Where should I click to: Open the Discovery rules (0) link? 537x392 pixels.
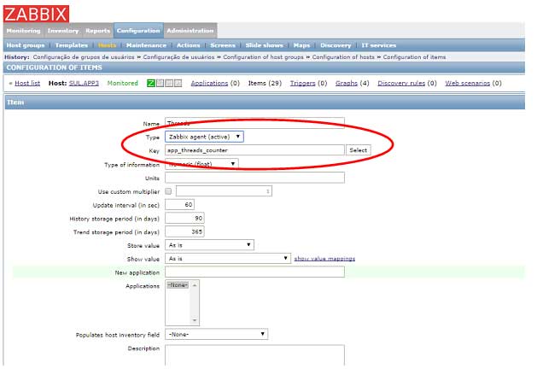401,83
